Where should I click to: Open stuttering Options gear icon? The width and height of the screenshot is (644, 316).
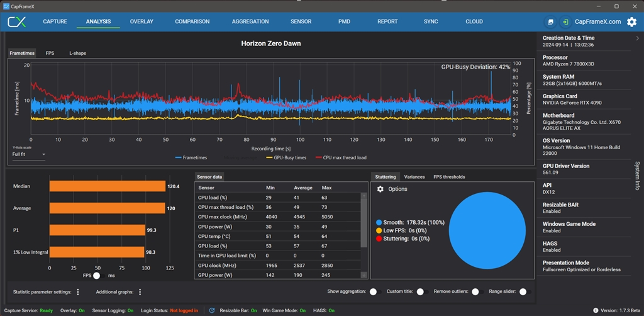[380, 189]
